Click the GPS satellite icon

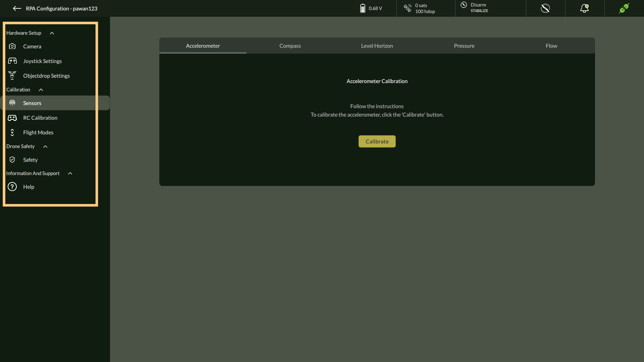[x=408, y=8]
